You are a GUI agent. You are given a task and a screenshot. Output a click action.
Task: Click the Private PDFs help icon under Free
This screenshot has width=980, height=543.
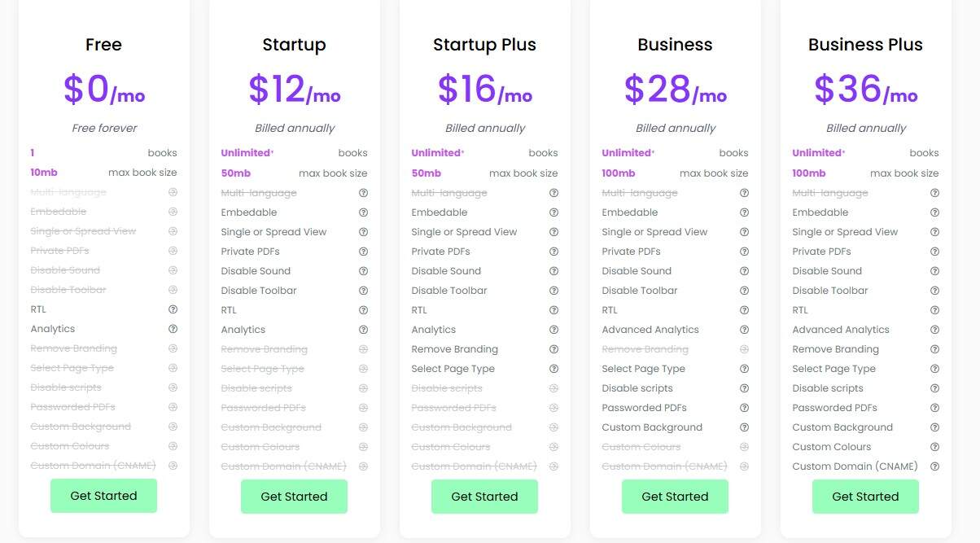(x=173, y=251)
